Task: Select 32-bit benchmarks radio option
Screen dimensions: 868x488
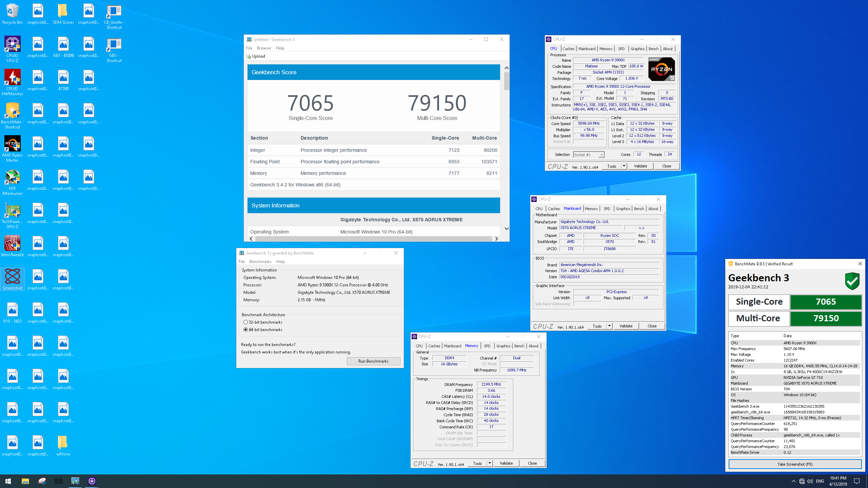Action: pos(245,322)
